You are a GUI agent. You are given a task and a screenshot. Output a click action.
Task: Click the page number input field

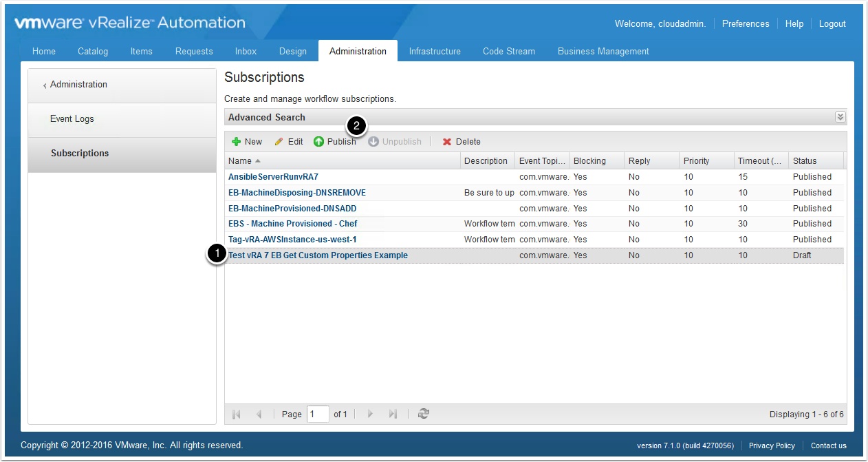(x=318, y=414)
